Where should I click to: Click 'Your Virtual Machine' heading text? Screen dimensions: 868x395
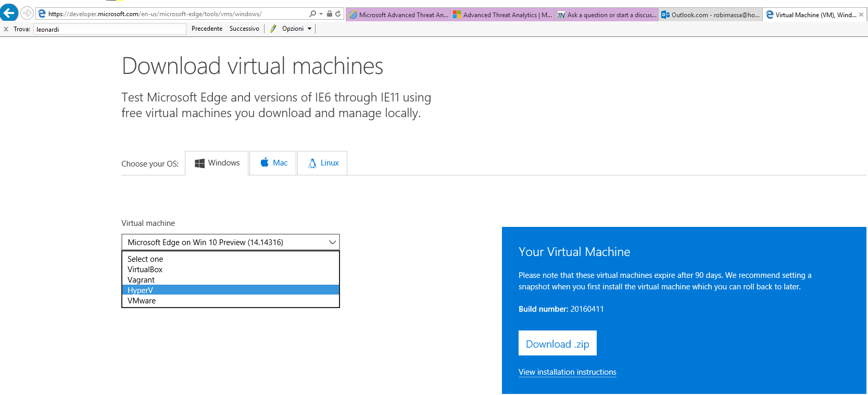(574, 252)
